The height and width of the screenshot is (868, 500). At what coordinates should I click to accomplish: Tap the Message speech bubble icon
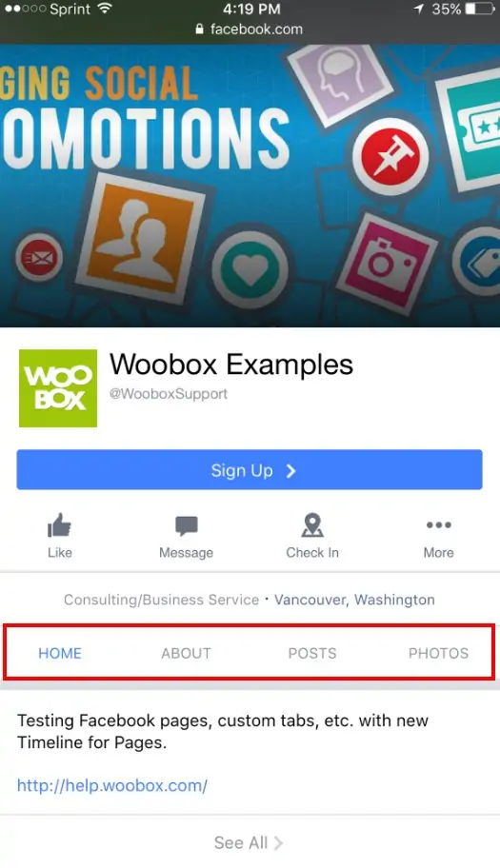point(186,525)
